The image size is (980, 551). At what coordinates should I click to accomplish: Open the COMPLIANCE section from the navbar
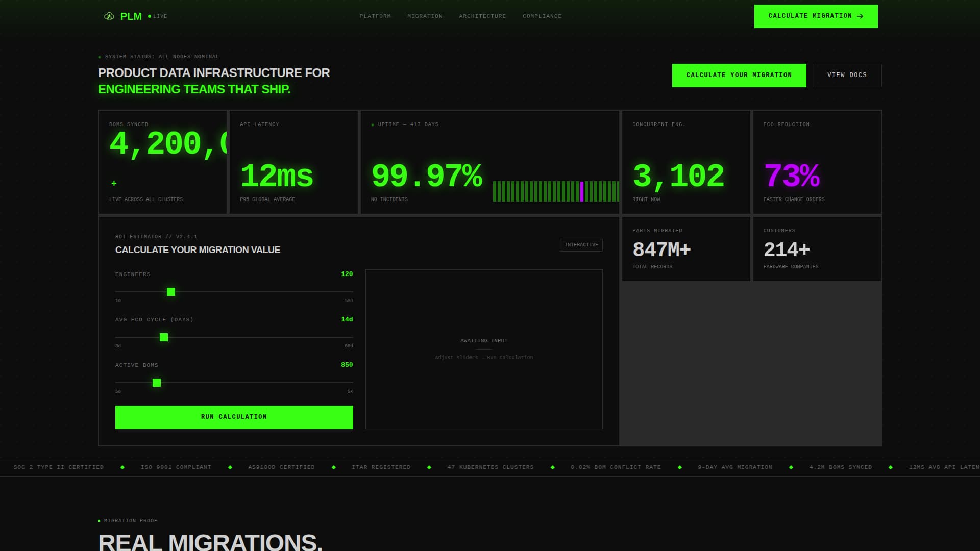tap(542, 16)
